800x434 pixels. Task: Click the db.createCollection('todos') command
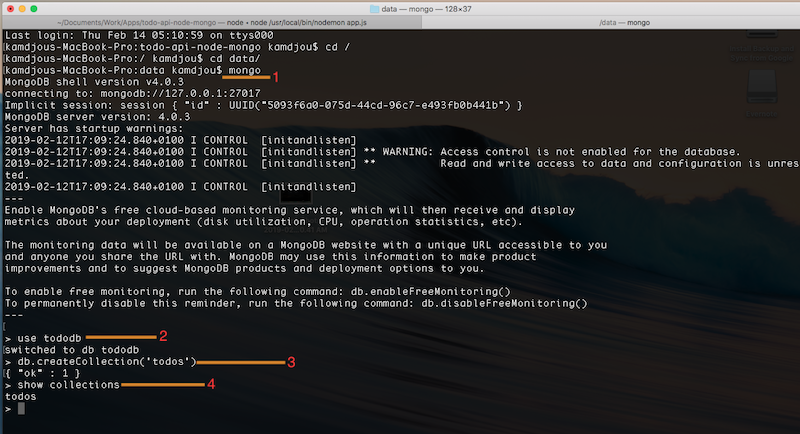coord(106,361)
